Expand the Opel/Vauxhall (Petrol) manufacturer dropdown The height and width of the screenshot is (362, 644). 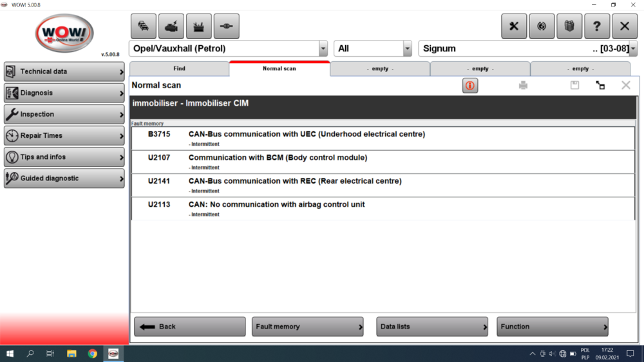coord(323,49)
